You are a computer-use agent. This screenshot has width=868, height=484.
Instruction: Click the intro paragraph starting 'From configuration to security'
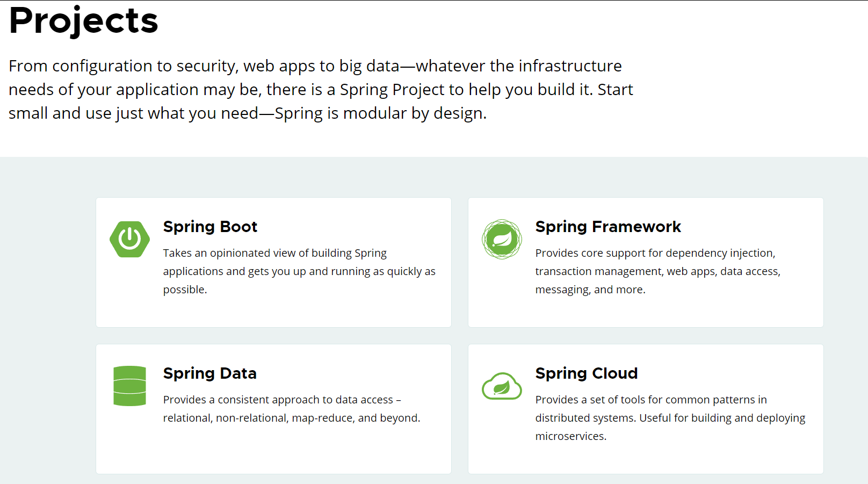(x=321, y=89)
